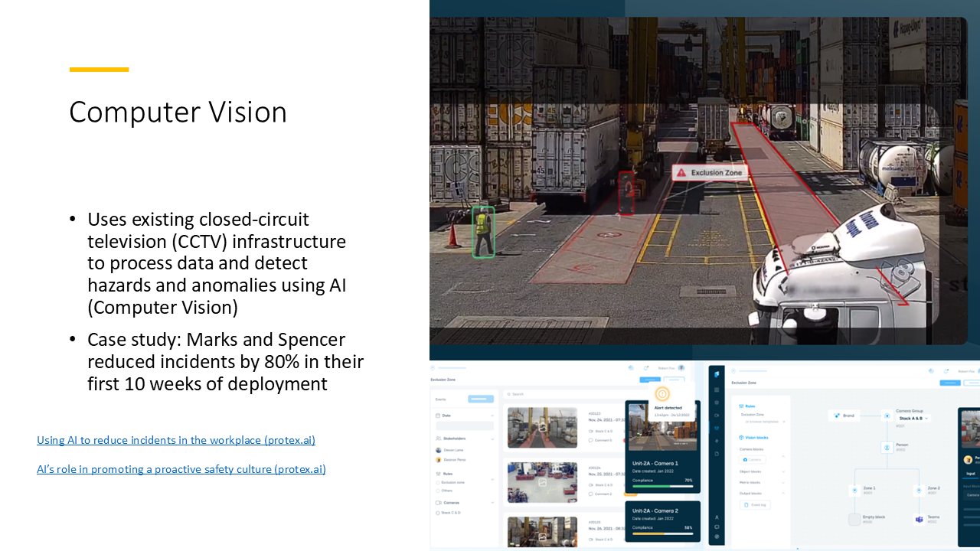980x551 pixels.
Task: Open the globe icon at the sidebar bottom
Action: [x=717, y=536]
